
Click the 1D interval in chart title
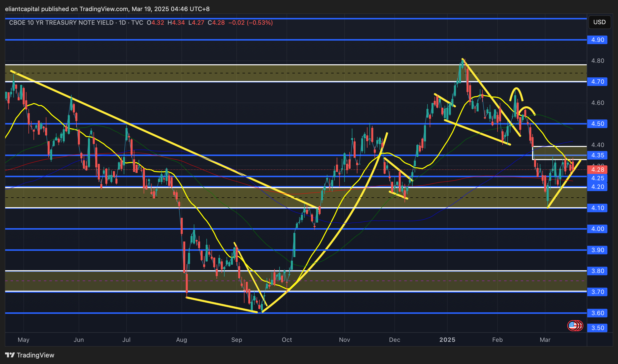(x=122, y=23)
